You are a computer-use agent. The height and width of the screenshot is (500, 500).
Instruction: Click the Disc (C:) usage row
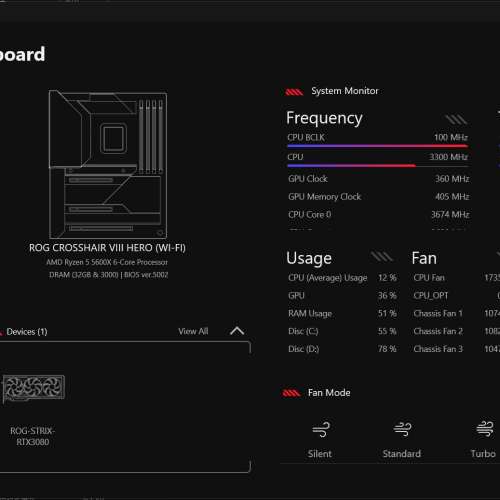click(342, 331)
